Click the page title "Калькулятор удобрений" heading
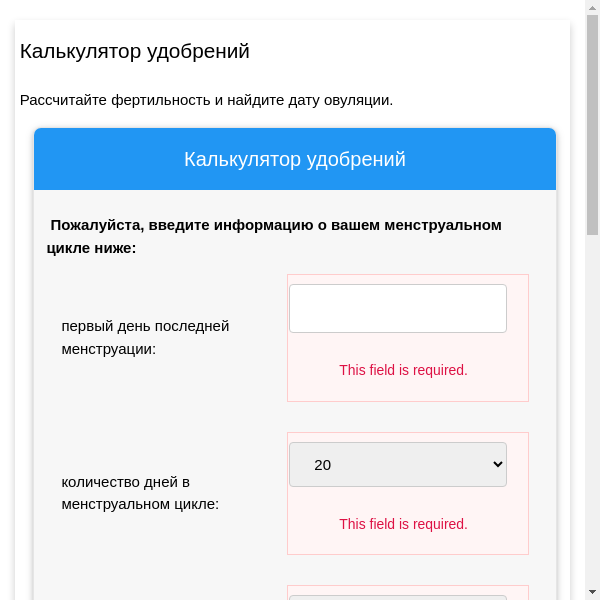Image resolution: width=600 pixels, height=600 pixels. [135, 51]
